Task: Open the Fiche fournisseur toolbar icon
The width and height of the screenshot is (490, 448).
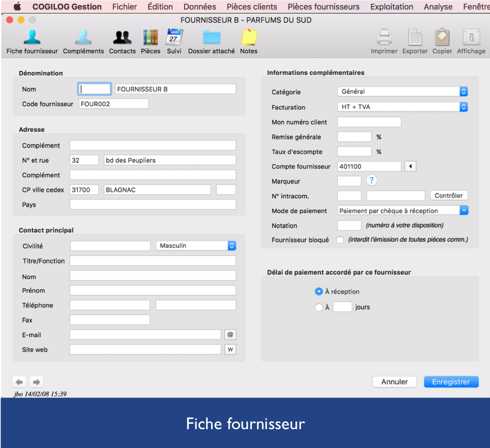Action: click(32, 37)
